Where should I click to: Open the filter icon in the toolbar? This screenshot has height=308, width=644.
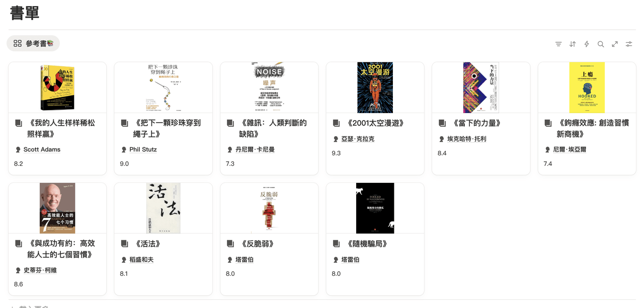coord(558,44)
